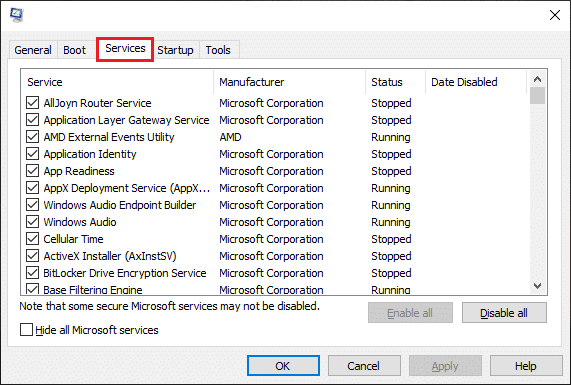Image resolution: width=571 pixels, height=385 pixels.
Task: Click Stopped status of Cellular Time
Action: 391,239
